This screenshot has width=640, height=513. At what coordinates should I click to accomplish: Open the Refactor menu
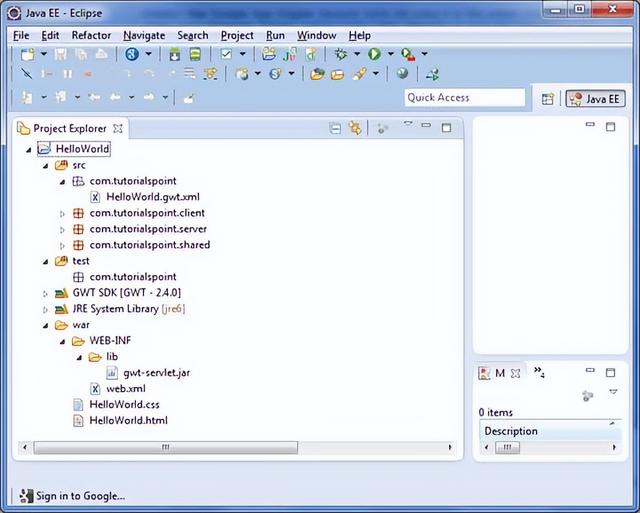tap(91, 36)
